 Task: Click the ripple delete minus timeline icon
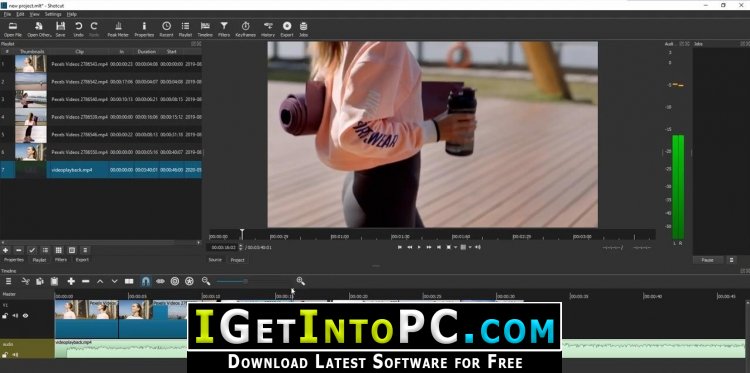(86, 281)
